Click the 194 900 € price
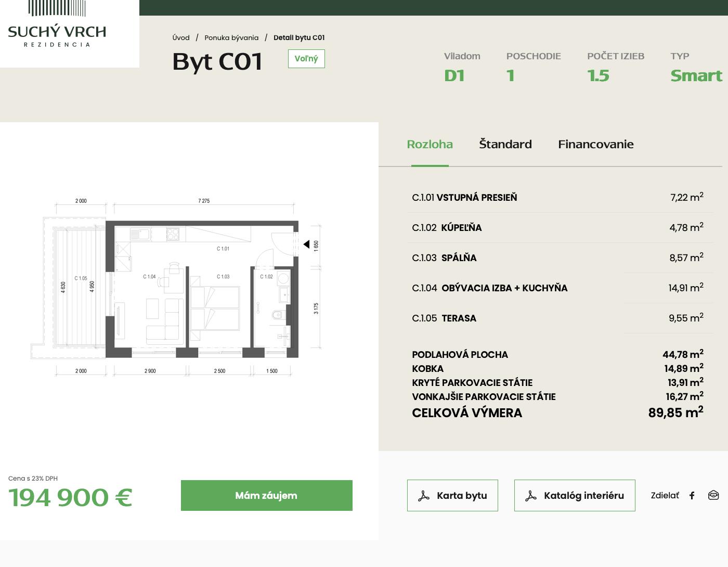The width and height of the screenshot is (728, 567). click(x=70, y=497)
